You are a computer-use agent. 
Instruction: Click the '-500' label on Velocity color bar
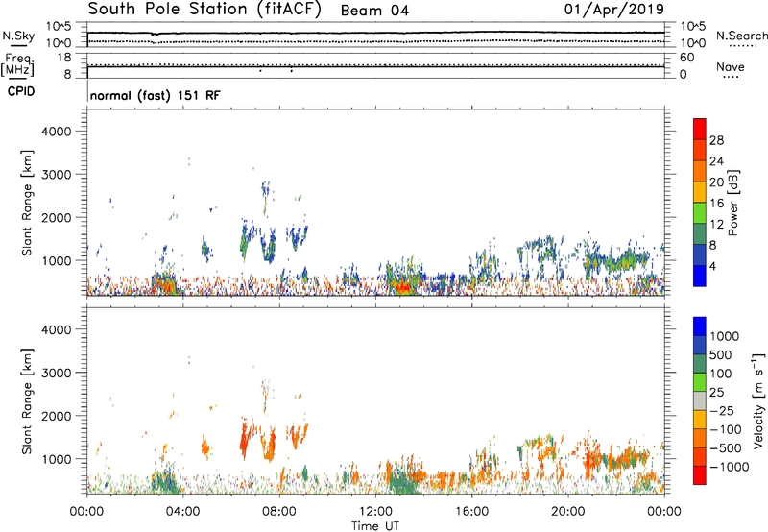coord(725,447)
